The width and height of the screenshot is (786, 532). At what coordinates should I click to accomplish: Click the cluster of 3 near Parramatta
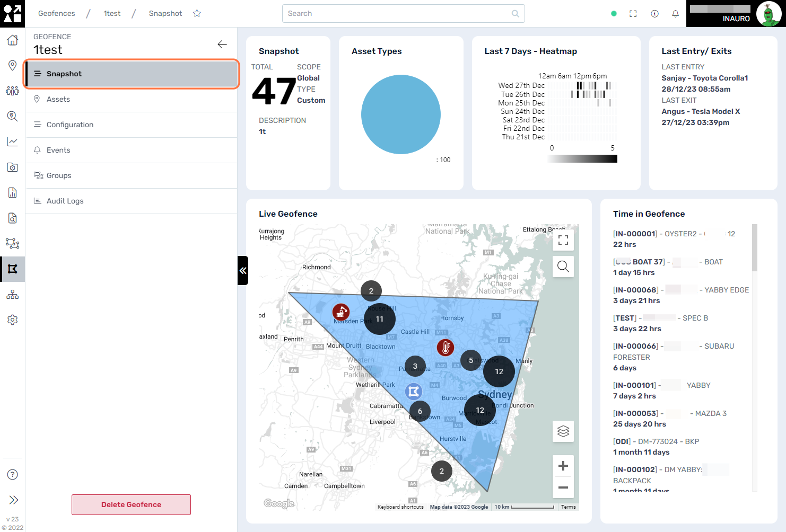415,366
